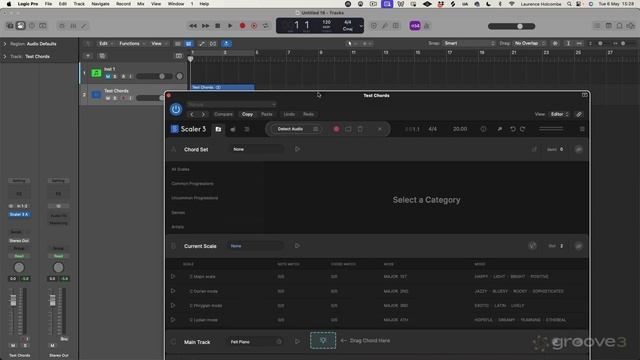
Task: Play the Current Scale preview
Action: coord(297,246)
